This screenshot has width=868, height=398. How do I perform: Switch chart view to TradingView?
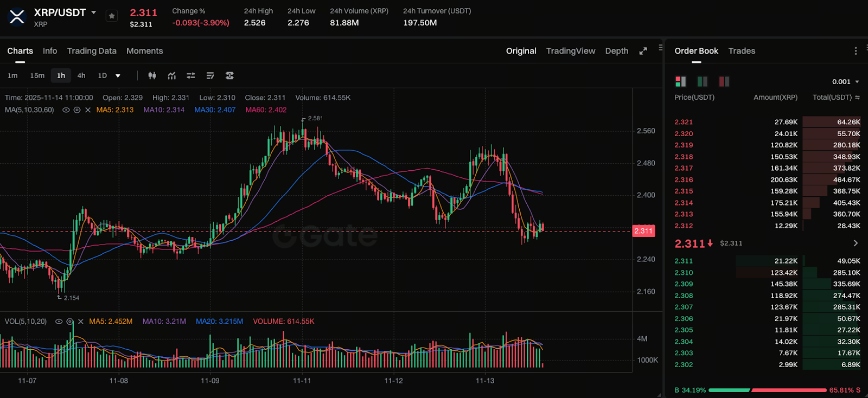click(570, 51)
